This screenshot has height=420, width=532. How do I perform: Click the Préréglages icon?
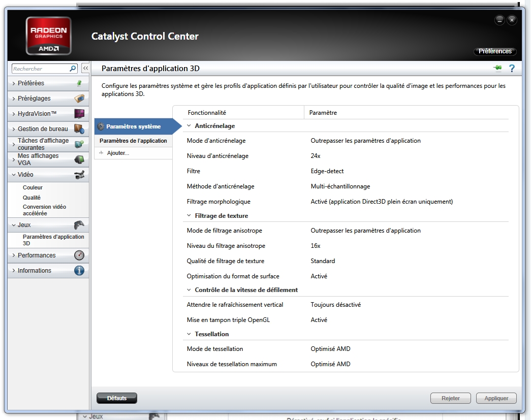[x=79, y=99]
